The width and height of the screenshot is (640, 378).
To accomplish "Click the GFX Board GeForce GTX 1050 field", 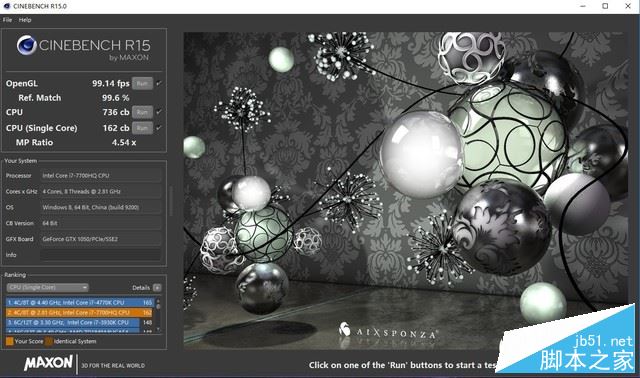I will point(100,239).
